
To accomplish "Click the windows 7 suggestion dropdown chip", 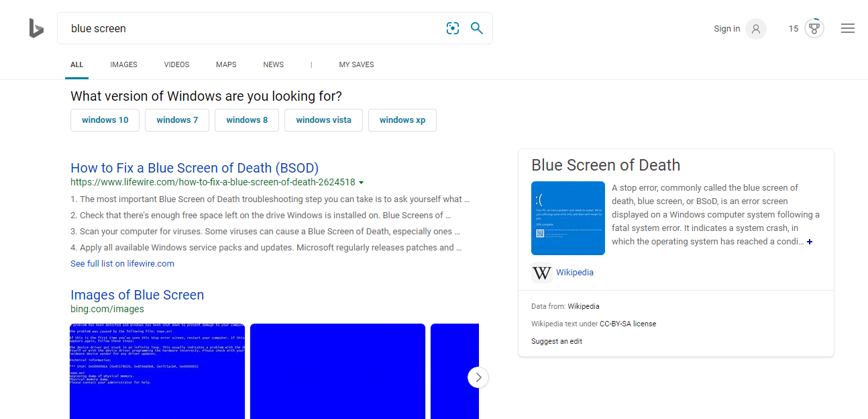I will tap(176, 120).
